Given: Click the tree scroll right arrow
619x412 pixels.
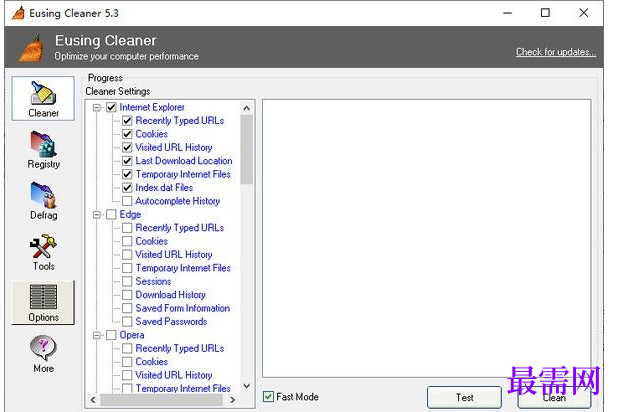Looking at the screenshot, I should click(x=233, y=400).
